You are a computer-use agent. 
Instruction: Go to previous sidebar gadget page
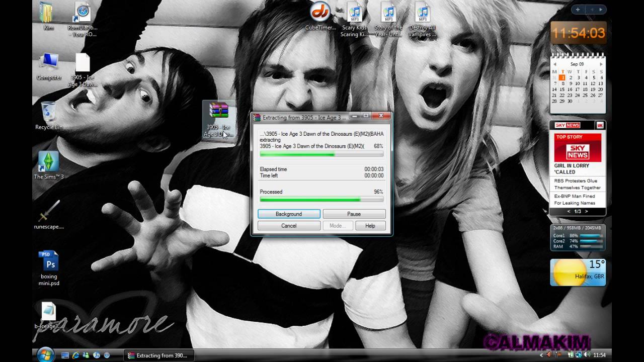592,9
